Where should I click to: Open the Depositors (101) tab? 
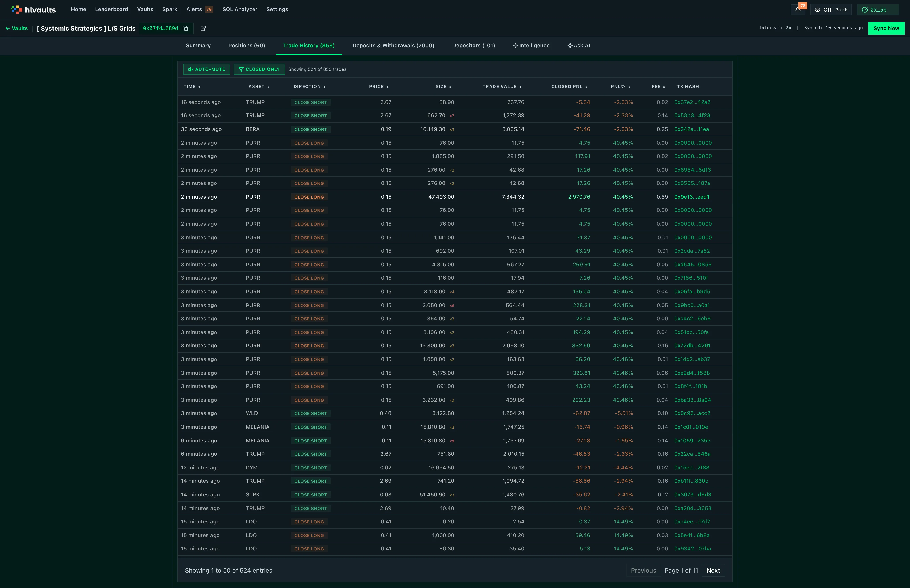click(474, 45)
